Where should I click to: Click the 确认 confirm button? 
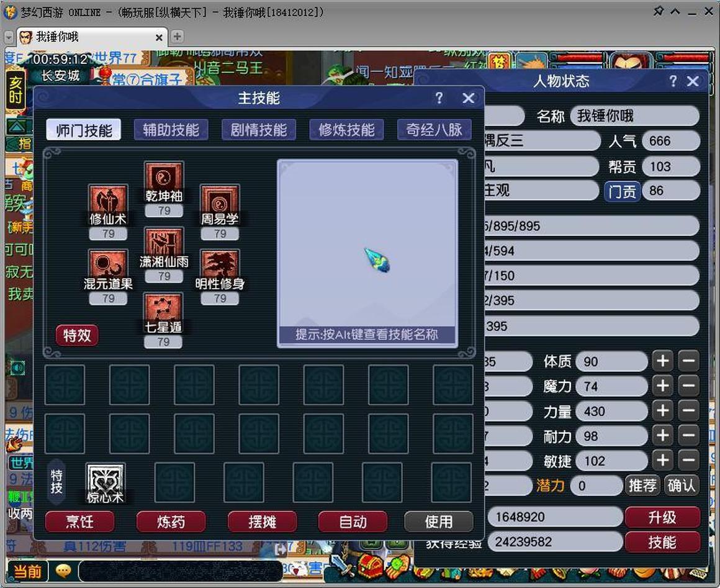pyautogui.click(x=682, y=486)
